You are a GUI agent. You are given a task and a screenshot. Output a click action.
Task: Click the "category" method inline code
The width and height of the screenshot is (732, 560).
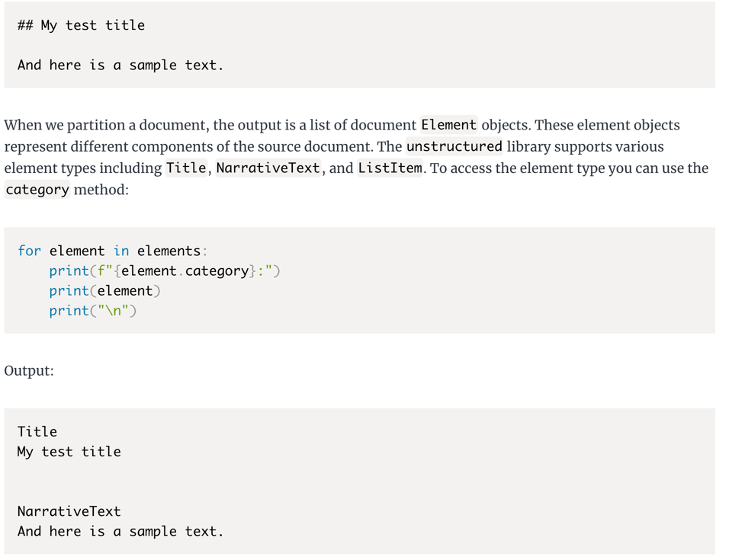coord(37,190)
